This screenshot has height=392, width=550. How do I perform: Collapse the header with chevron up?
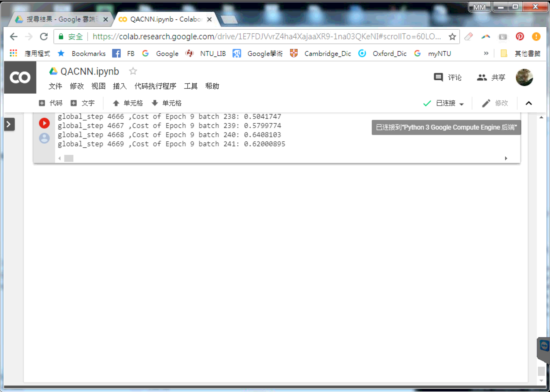tap(528, 103)
